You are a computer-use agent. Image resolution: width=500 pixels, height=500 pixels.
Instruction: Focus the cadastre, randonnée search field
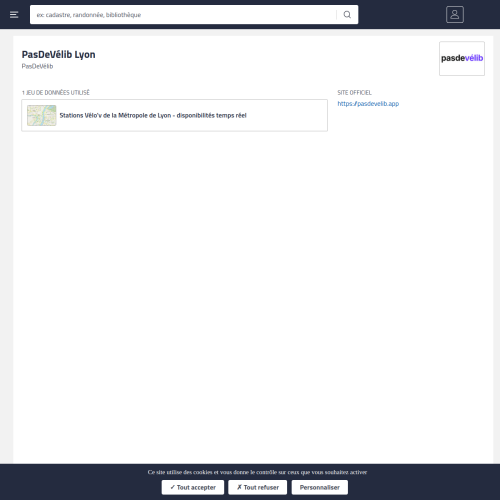point(183,15)
